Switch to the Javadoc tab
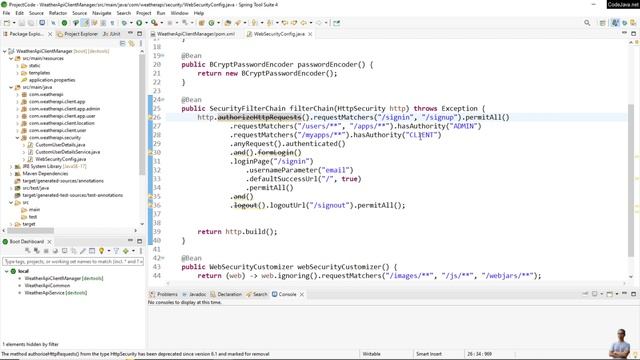Screen dimensions: 640x360 (194, 294)
